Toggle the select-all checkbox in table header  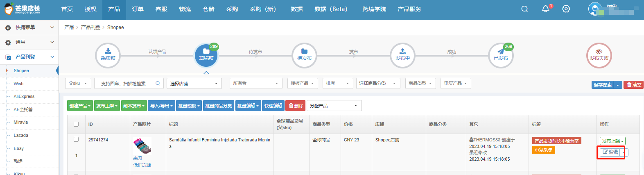pos(76,124)
